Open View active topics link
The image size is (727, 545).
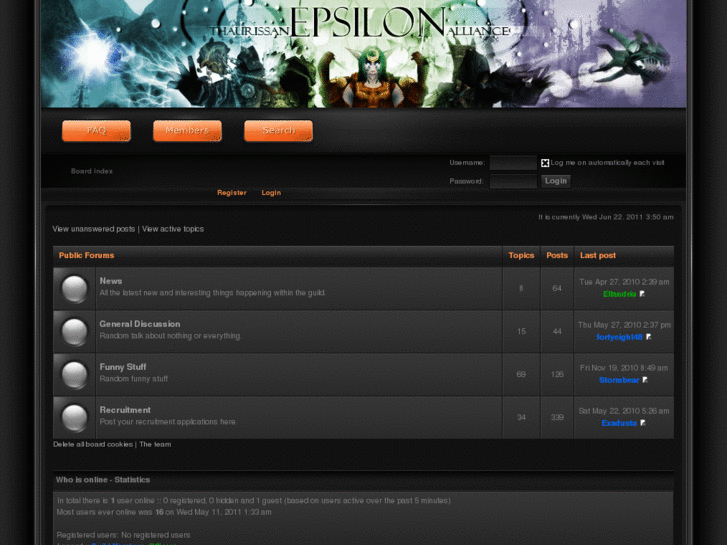tap(172, 229)
